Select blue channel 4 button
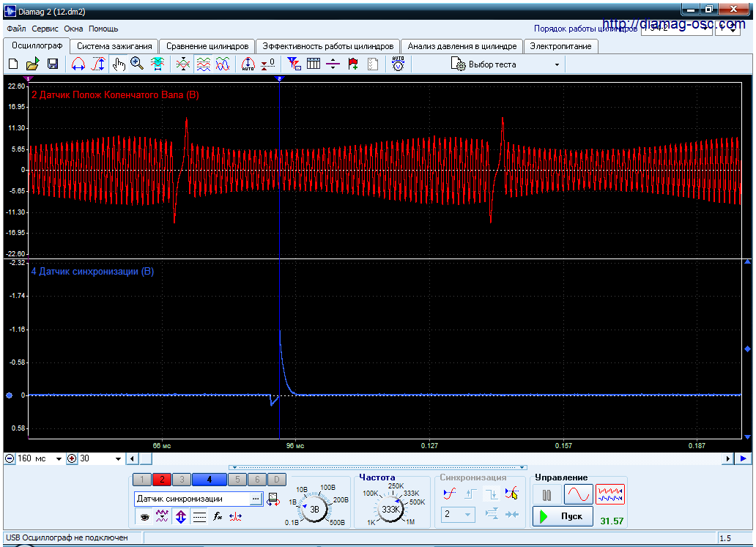 click(210, 480)
